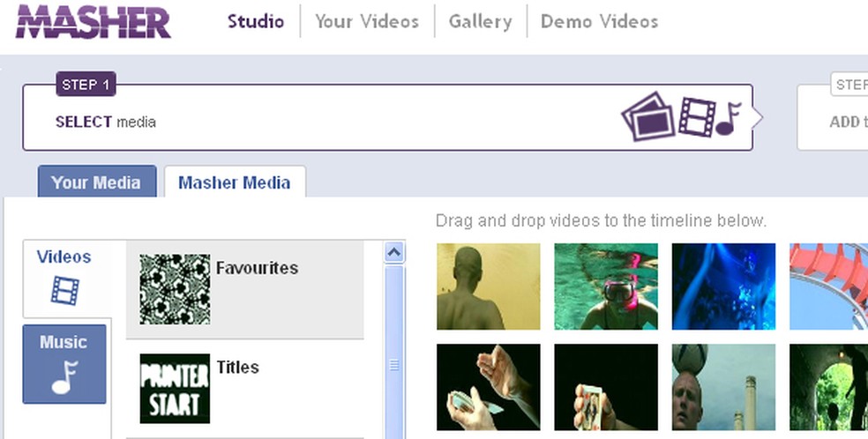The image size is (868, 439).
Task: Open the Gallery page
Action: pyautogui.click(x=481, y=21)
